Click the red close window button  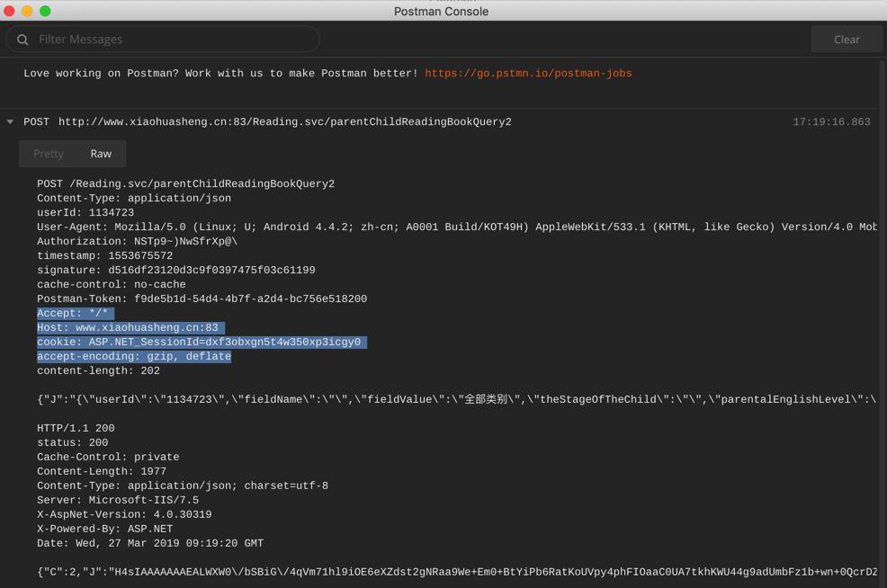[x=10, y=11]
